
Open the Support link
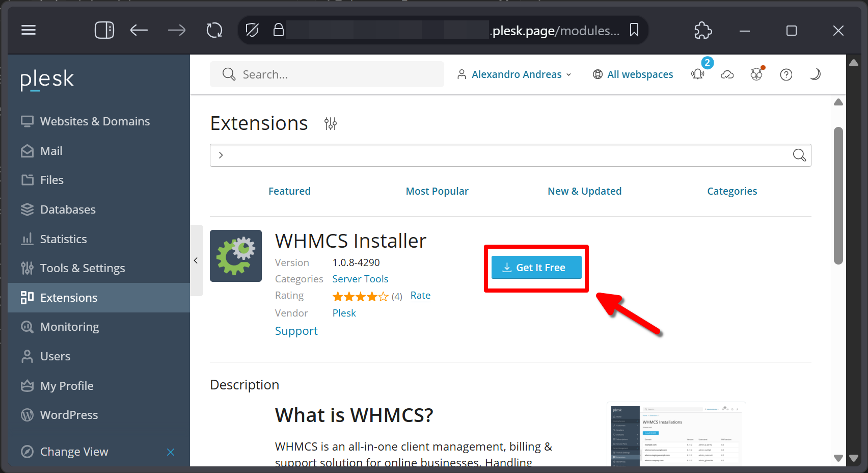296,331
